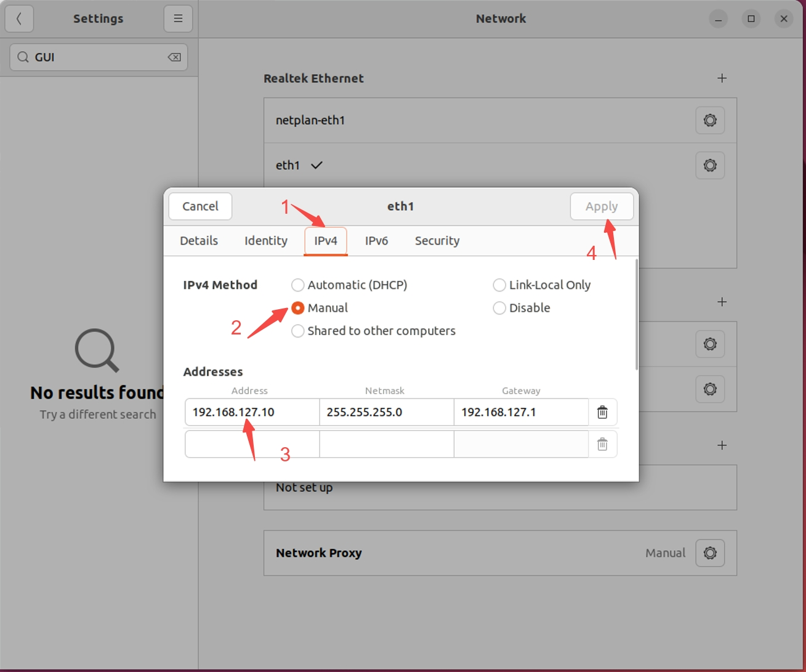
Task: Click the Manual proxy status text
Action: (665, 553)
